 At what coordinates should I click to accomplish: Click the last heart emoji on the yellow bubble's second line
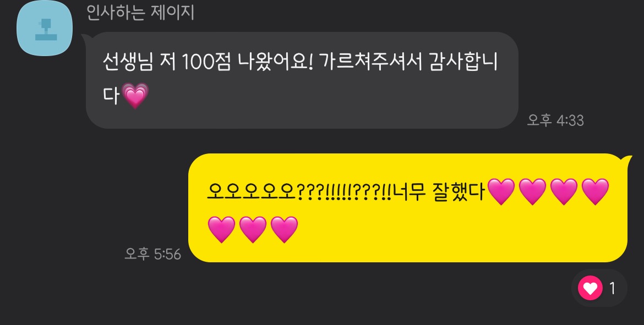(x=284, y=230)
